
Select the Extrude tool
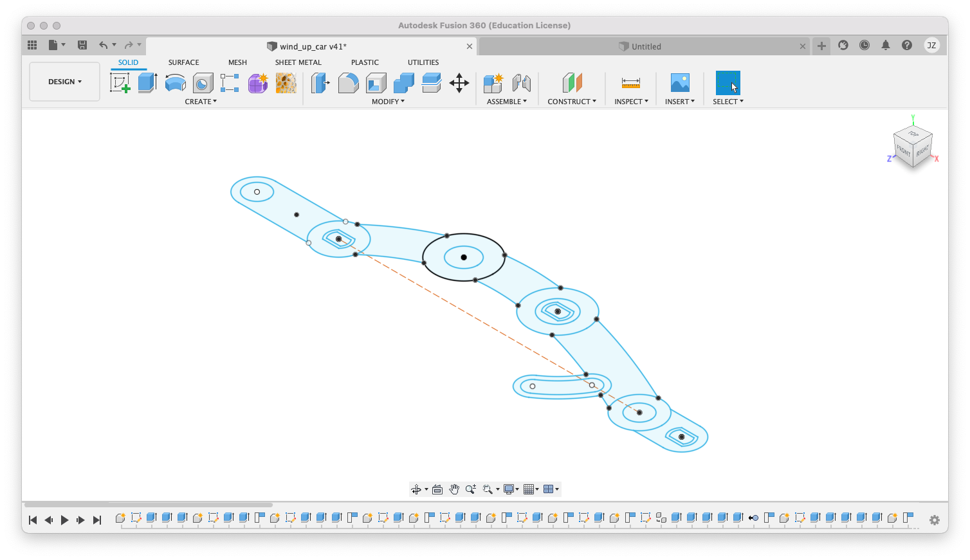click(148, 83)
